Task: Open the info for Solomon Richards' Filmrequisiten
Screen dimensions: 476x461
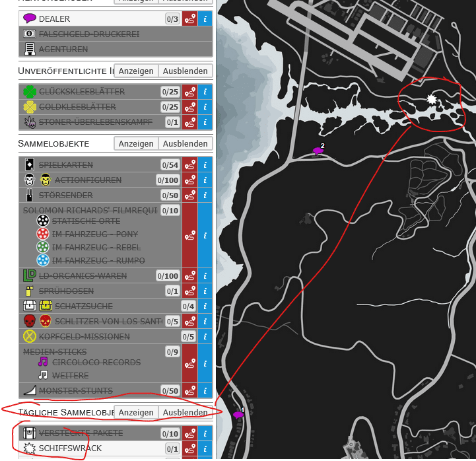Action: pyautogui.click(x=205, y=235)
